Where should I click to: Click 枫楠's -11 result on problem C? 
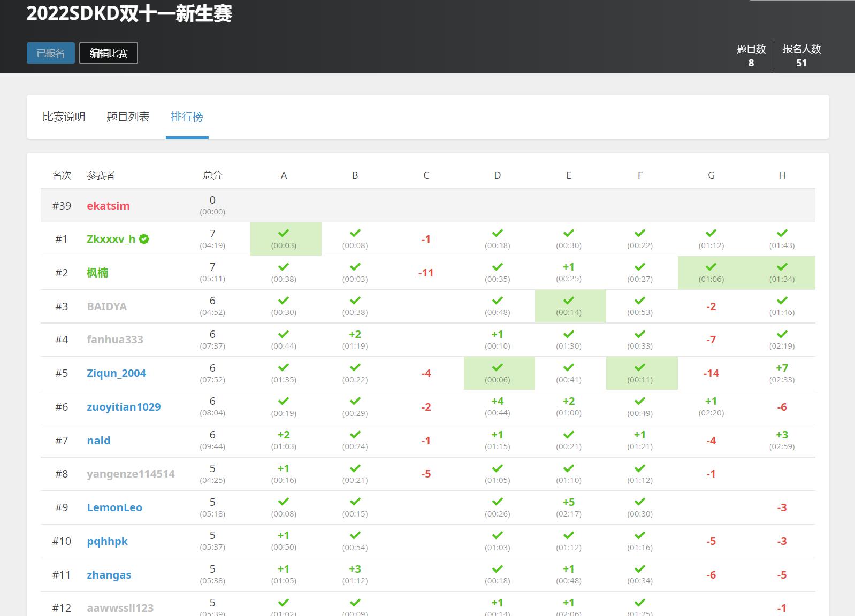pos(426,273)
